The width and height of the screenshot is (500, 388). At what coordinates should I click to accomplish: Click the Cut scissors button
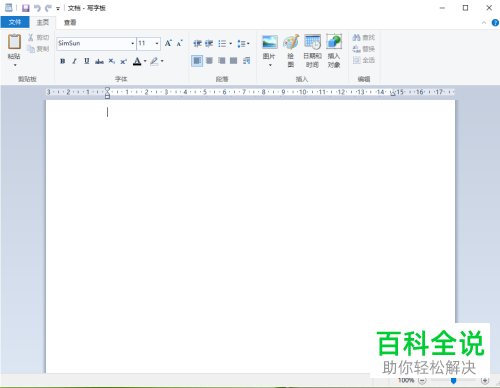point(38,37)
